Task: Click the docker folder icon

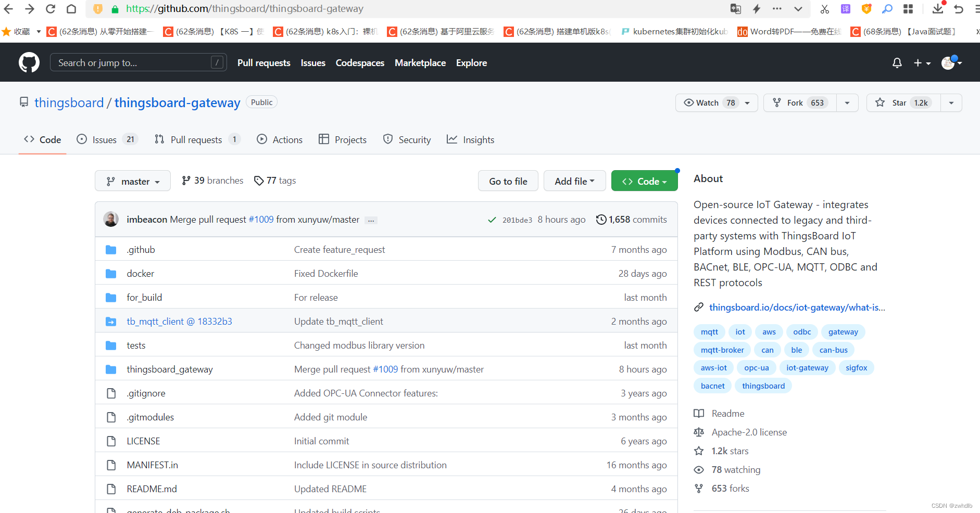Action: pos(111,274)
